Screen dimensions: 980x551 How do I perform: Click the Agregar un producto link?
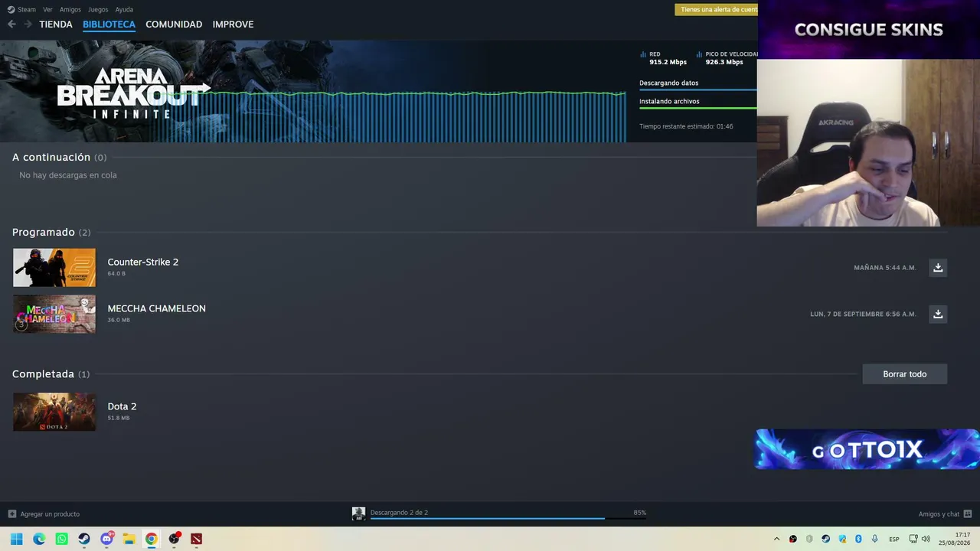[50, 514]
